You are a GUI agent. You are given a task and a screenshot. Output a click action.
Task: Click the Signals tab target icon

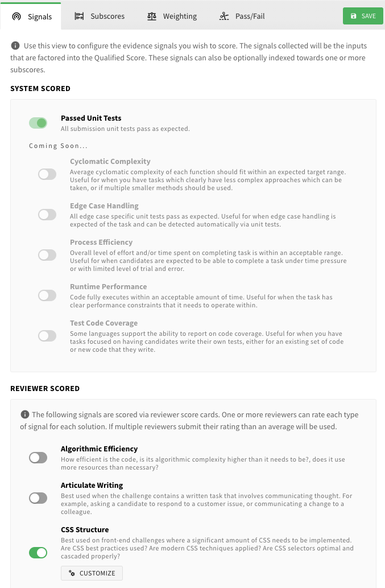tap(16, 17)
